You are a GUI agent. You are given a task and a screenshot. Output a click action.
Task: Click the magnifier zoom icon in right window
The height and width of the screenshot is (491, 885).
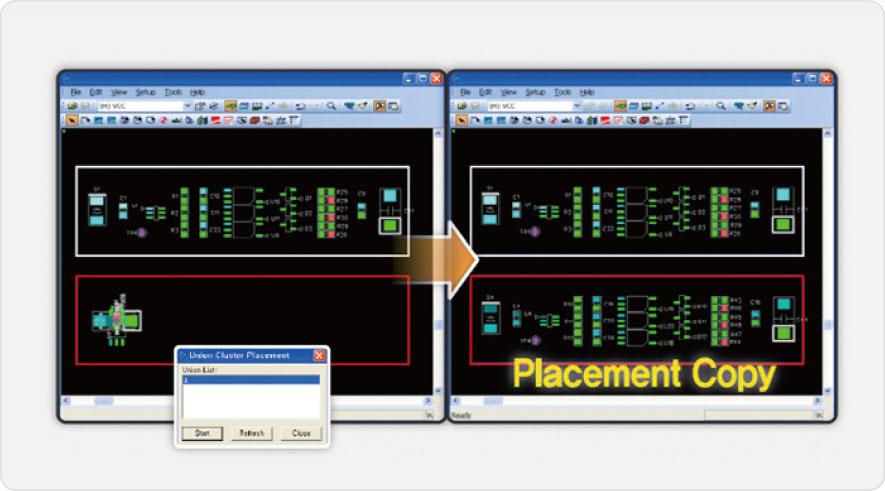coord(721,105)
